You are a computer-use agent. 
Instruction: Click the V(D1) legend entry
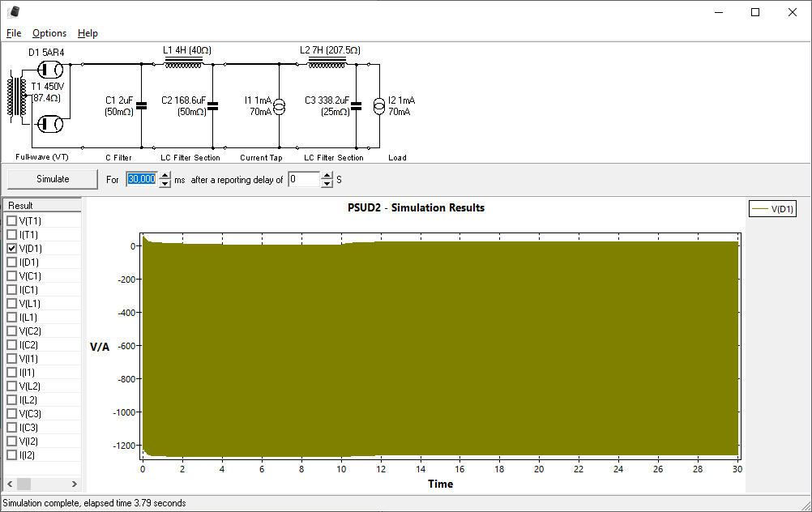click(772, 209)
